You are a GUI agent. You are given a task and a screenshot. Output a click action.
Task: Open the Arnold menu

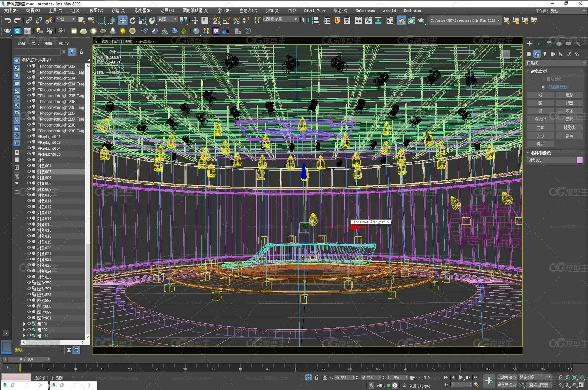point(389,11)
